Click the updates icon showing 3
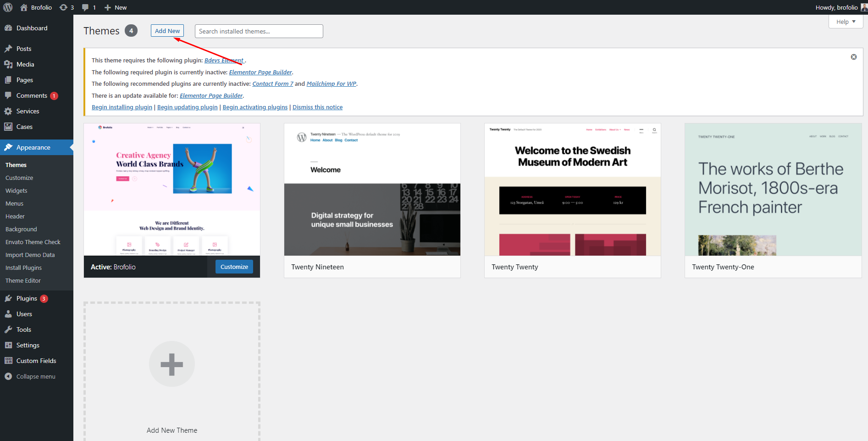The image size is (868, 441). 63,7
